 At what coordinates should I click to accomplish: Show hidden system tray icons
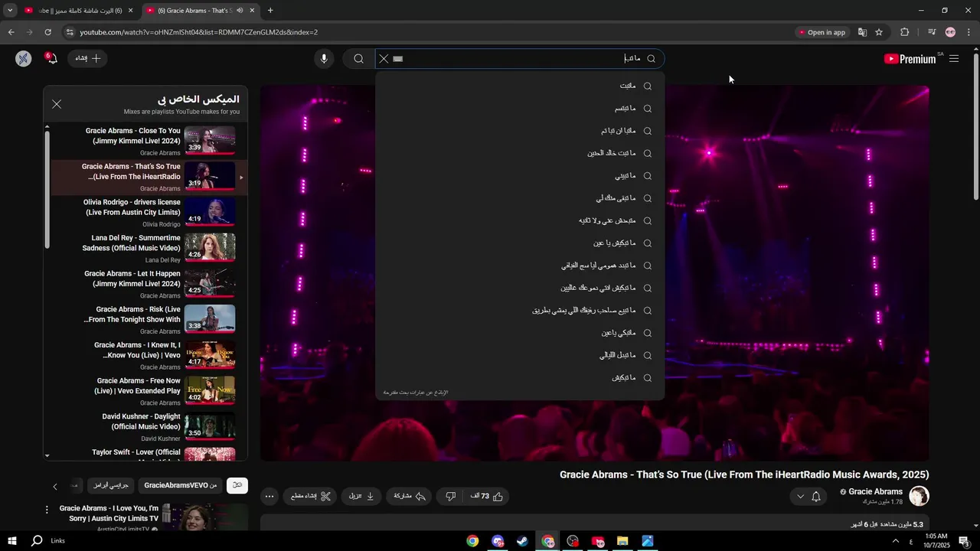(896, 541)
